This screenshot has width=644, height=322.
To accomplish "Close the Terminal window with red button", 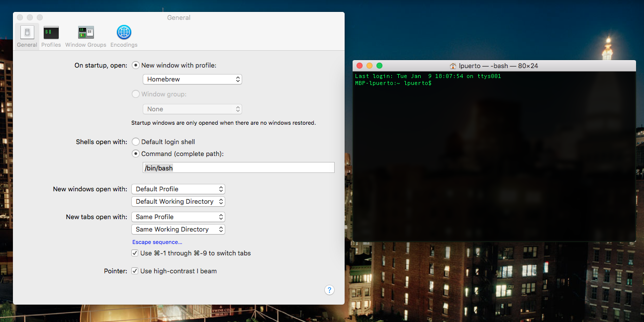I will tap(360, 66).
